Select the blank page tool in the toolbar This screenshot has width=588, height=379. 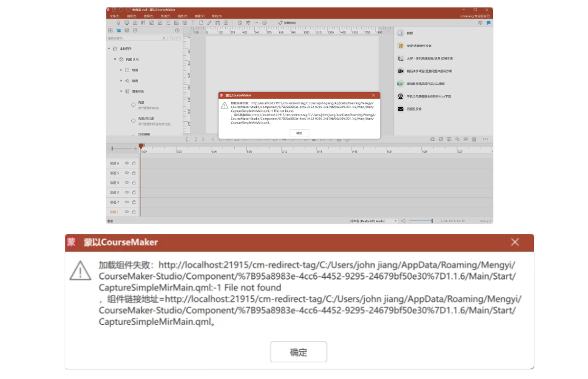coord(201,23)
